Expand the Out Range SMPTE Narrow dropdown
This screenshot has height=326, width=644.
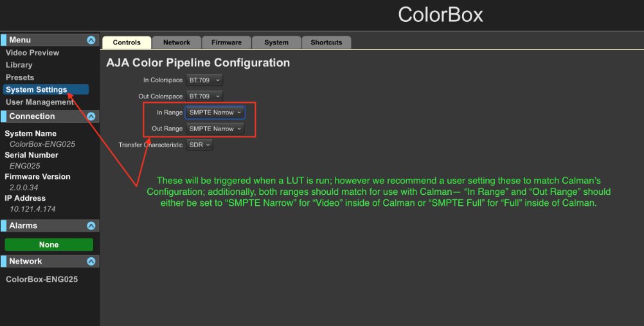[215, 129]
